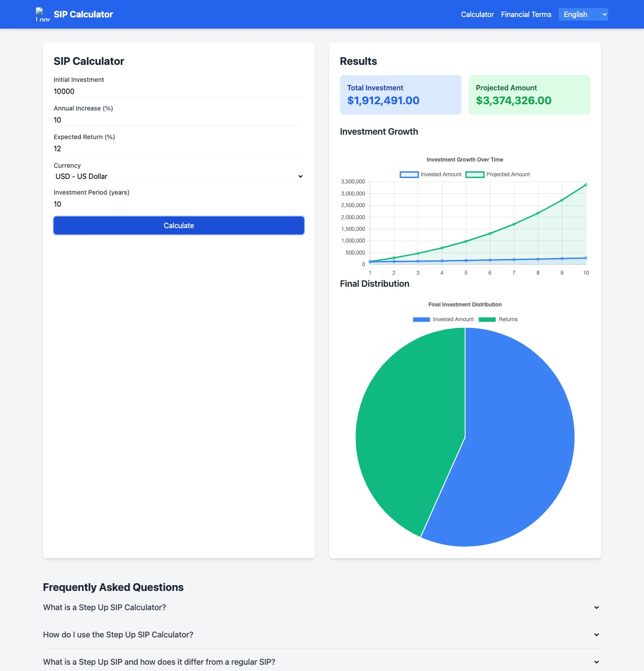644x671 pixels.
Task: Click the Total Investment value "$1,912,491.00"
Action: [383, 101]
